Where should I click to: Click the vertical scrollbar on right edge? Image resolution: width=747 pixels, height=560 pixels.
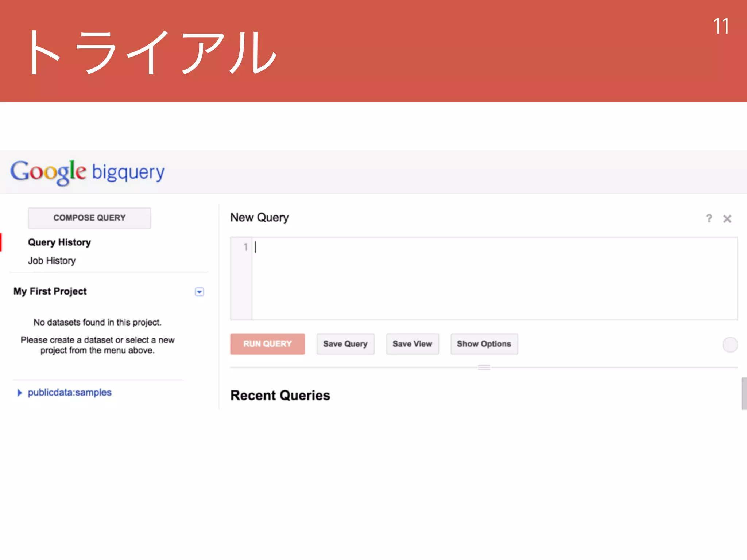(x=744, y=394)
